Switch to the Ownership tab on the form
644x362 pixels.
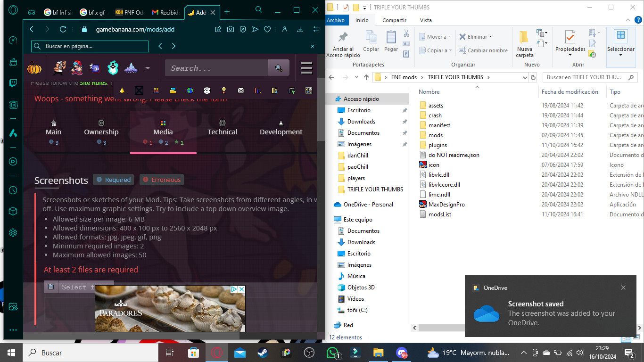point(101,133)
